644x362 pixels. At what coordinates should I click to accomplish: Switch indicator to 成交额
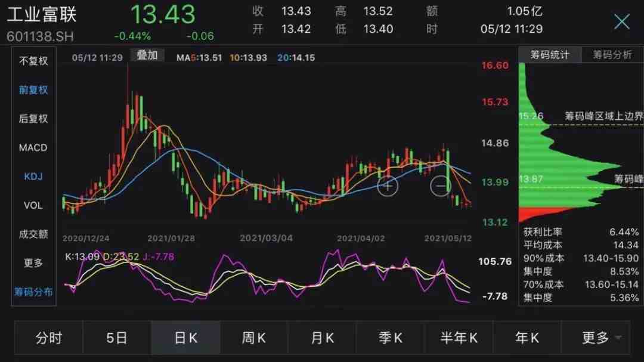tap(33, 234)
